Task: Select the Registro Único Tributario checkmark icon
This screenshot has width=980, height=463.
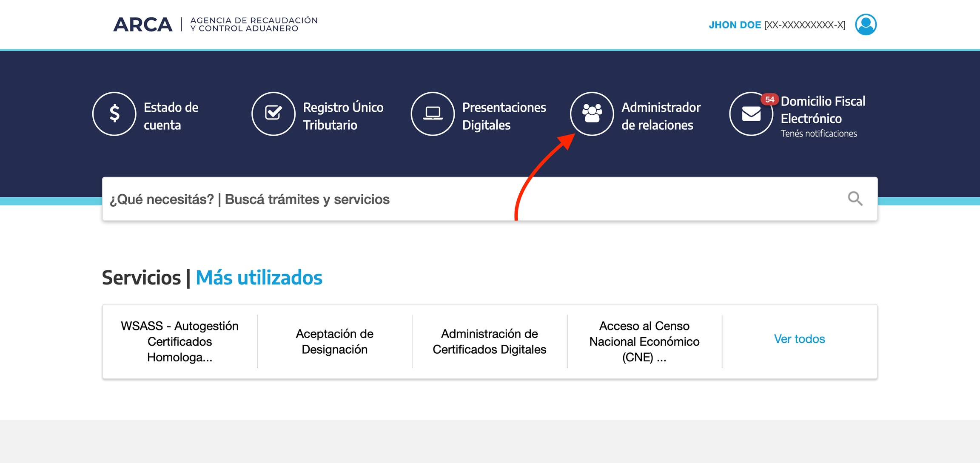Action: point(273,114)
